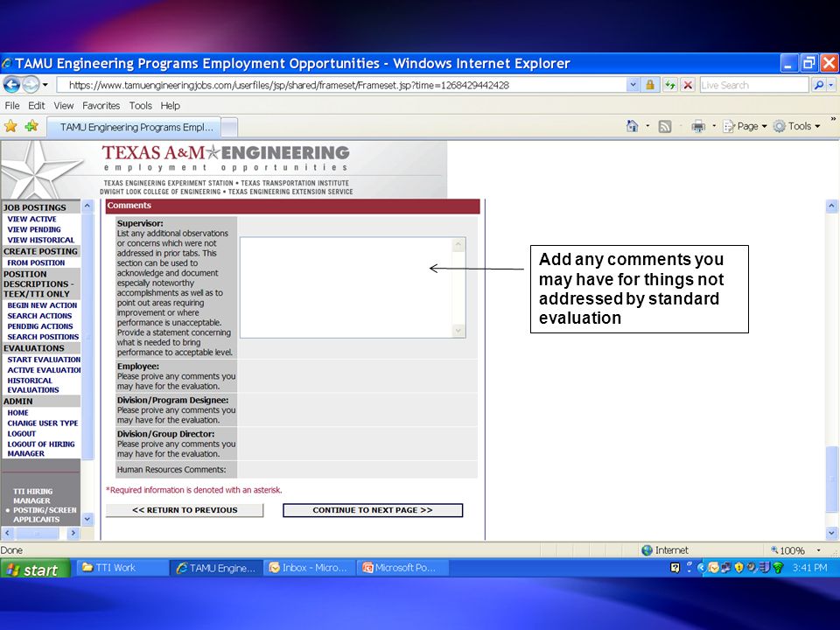Click the browser Forward arrow button

point(31,85)
